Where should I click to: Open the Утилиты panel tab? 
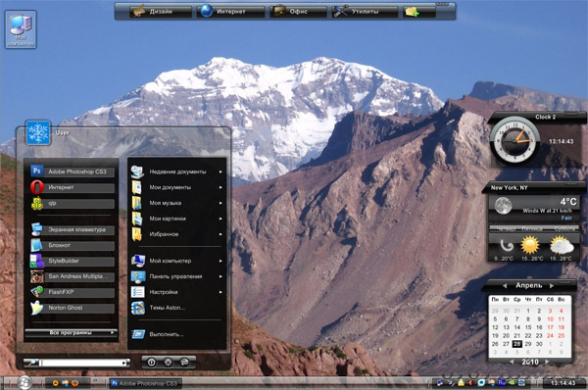click(x=365, y=12)
